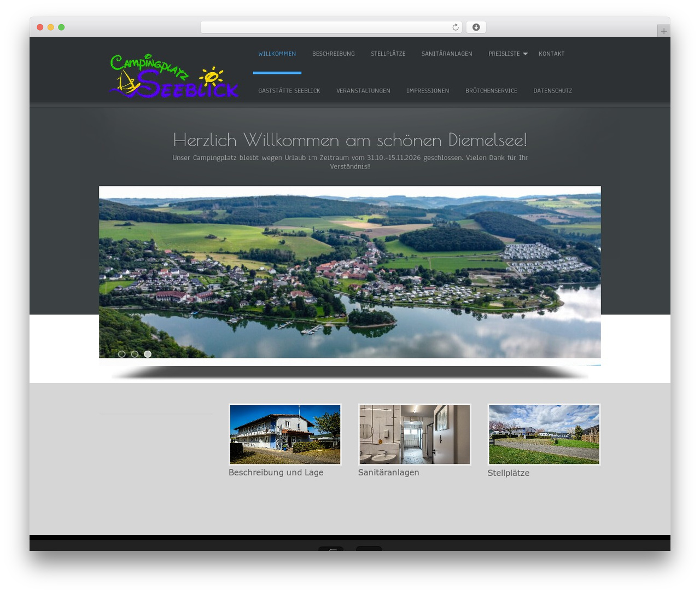Select the first slider dot
The width and height of the screenshot is (700, 593).
pyautogui.click(x=122, y=354)
